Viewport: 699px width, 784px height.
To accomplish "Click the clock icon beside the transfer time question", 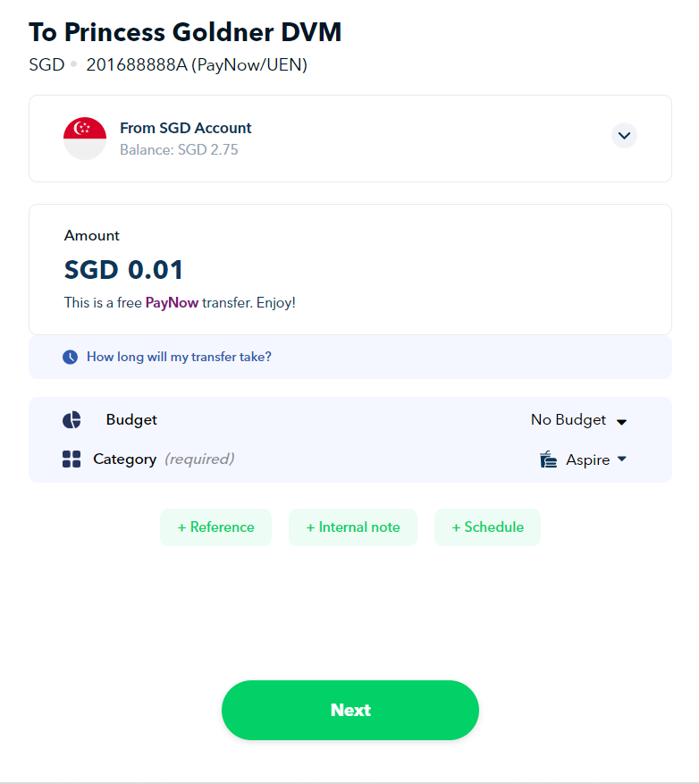I will point(70,356).
